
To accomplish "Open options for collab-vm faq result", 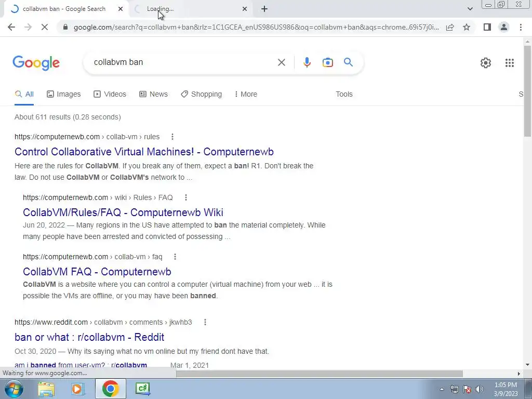I will click(x=175, y=257).
